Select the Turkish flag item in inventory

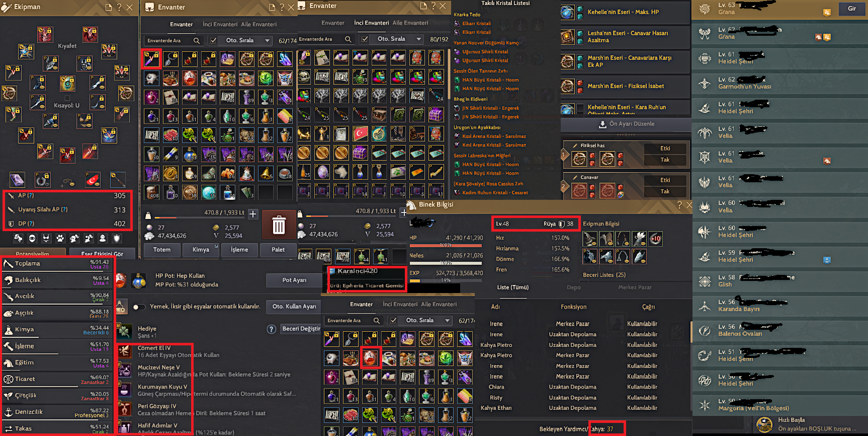[360, 133]
